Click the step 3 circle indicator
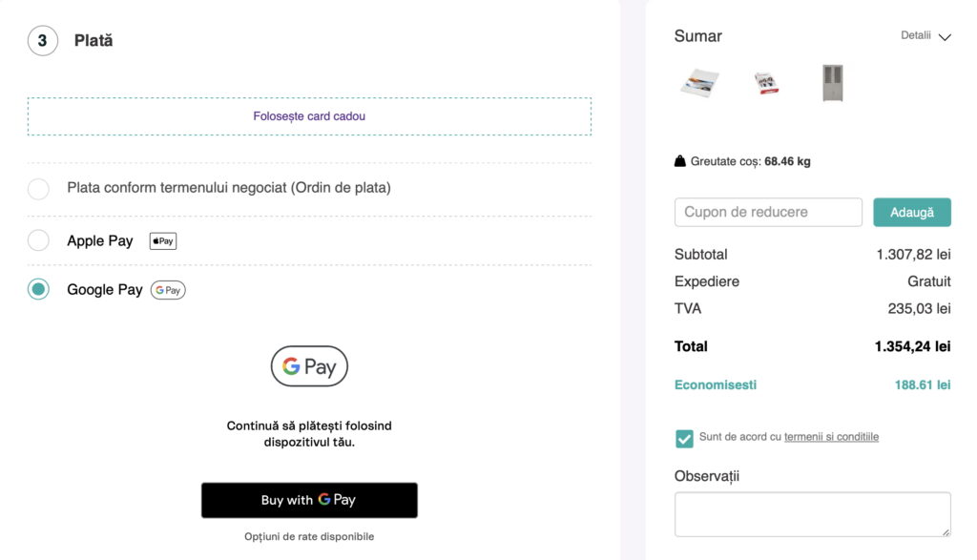This screenshot has height=560, width=977. point(42,40)
